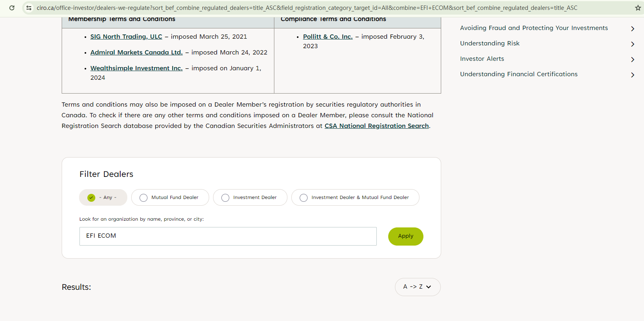The width and height of the screenshot is (644, 321).
Task: Open the Investor Alerts menu item
Action: coord(482,59)
